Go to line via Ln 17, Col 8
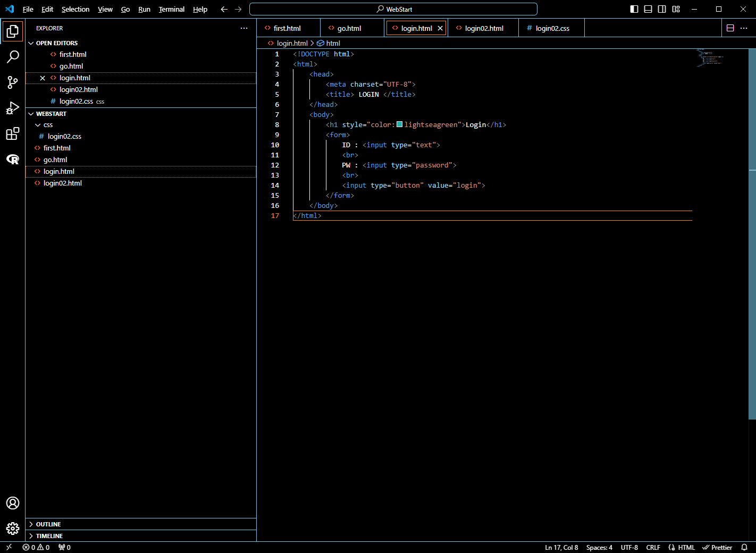Screen dimensions: 756x553 click(561, 547)
